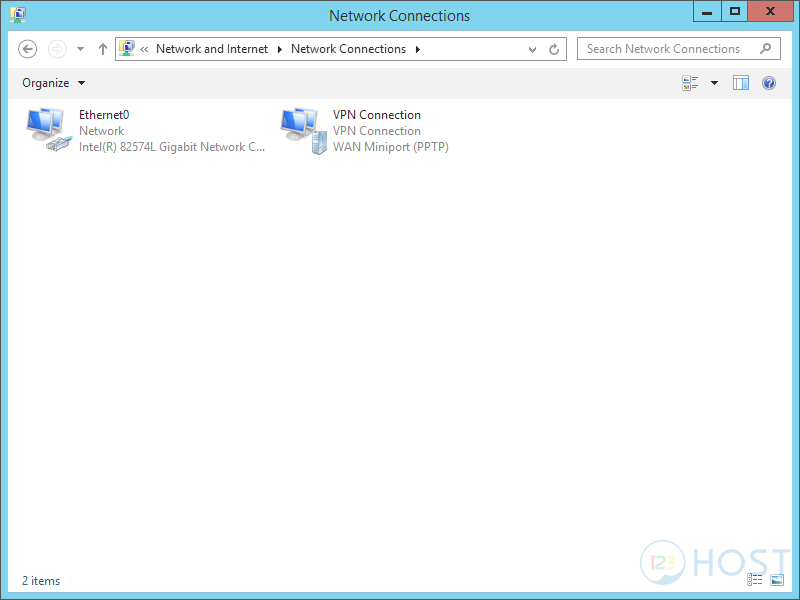
Task: Go up one level with Up arrow
Action: pos(103,49)
